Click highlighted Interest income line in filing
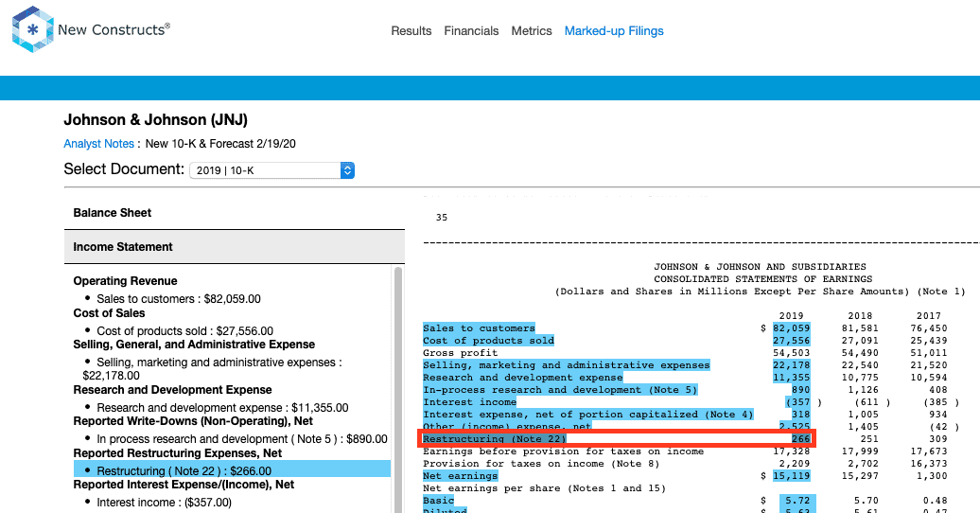This screenshot has height=513, width=980. pos(469,401)
